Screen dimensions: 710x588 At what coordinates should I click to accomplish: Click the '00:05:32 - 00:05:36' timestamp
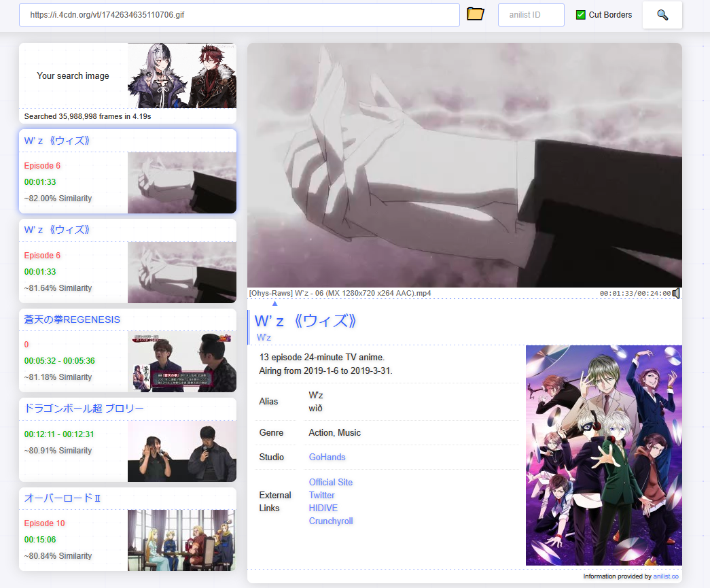click(x=59, y=360)
